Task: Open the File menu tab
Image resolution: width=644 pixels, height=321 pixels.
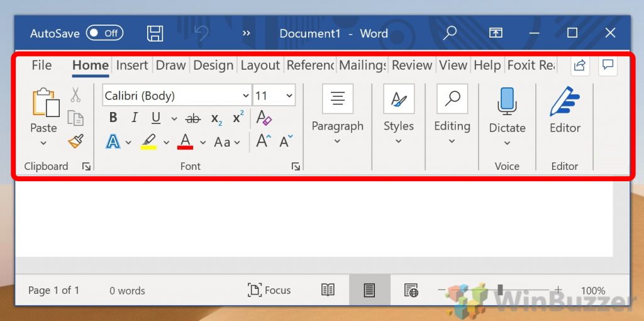Action: [x=42, y=65]
